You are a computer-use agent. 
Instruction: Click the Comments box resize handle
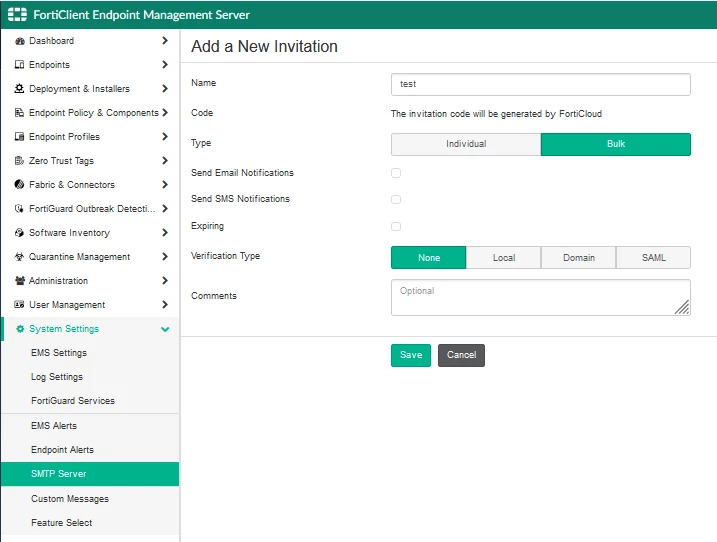click(x=682, y=307)
